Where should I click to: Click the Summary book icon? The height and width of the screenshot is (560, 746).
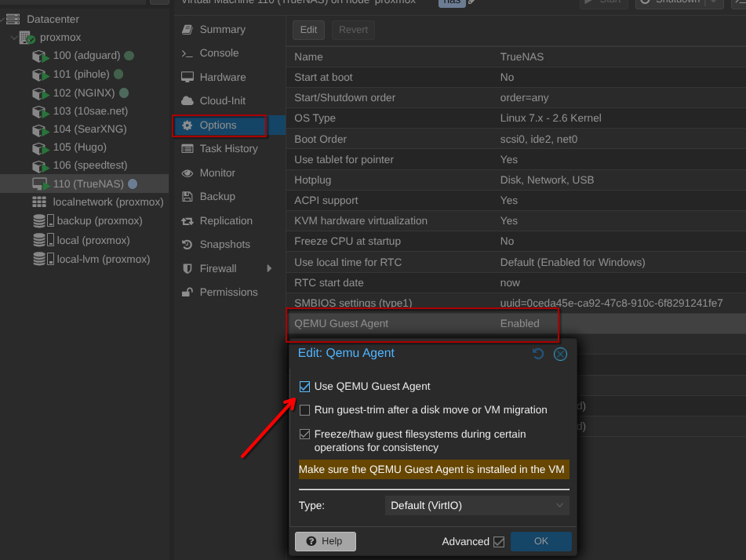click(x=187, y=30)
